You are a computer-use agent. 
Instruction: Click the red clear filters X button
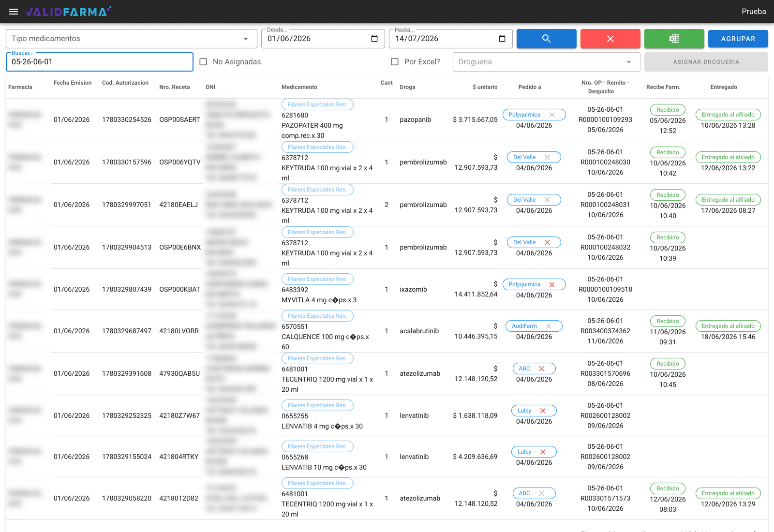click(610, 39)
